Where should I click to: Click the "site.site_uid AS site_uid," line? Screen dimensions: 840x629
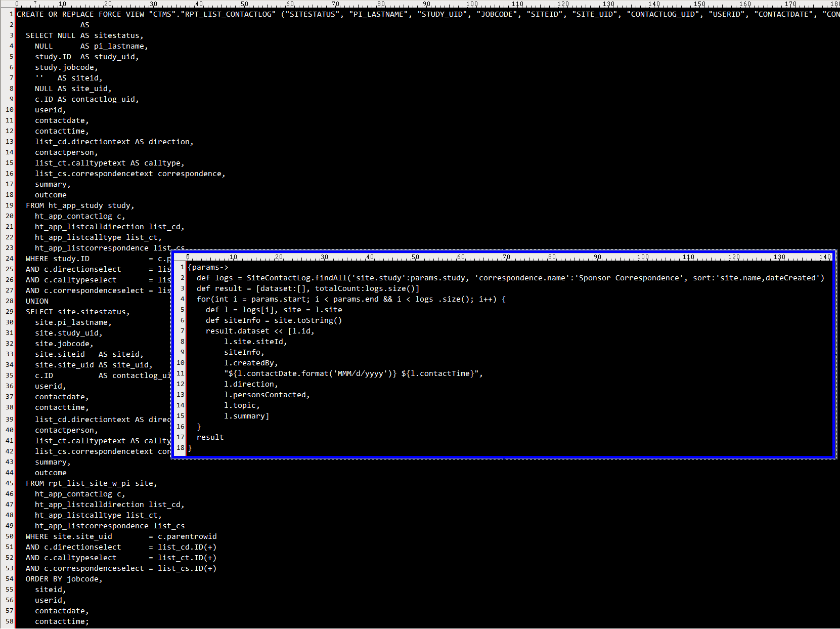tap(94, 365)
